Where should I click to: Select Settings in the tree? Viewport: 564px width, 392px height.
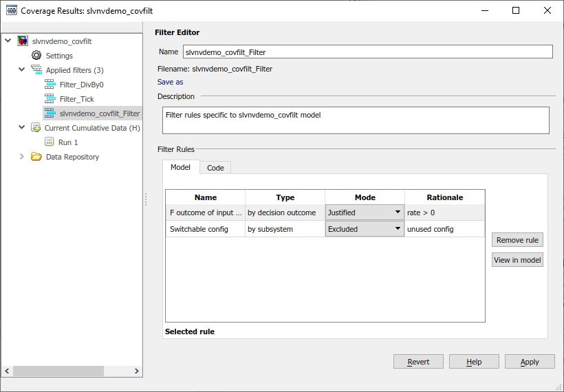[x=59, y=56]
